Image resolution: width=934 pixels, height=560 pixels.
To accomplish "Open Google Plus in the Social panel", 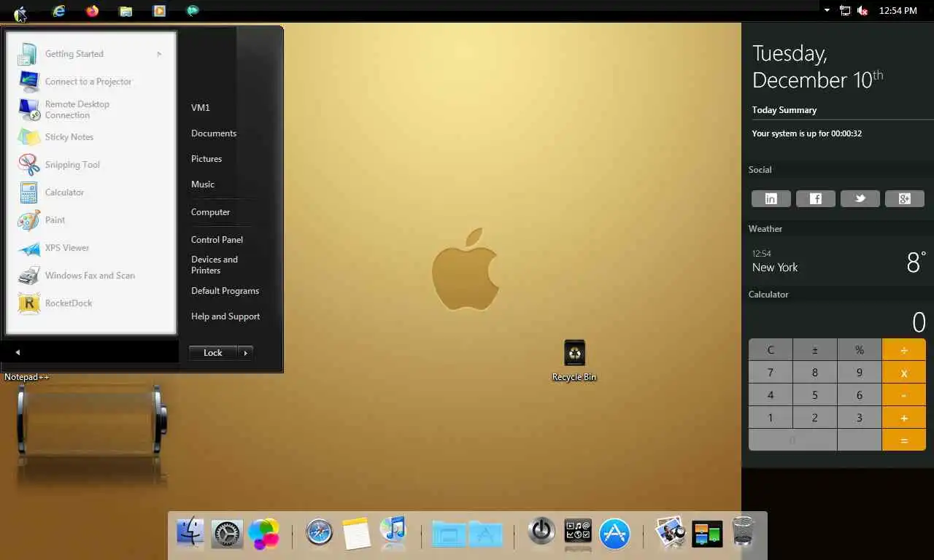I will [x=905, y=198].
